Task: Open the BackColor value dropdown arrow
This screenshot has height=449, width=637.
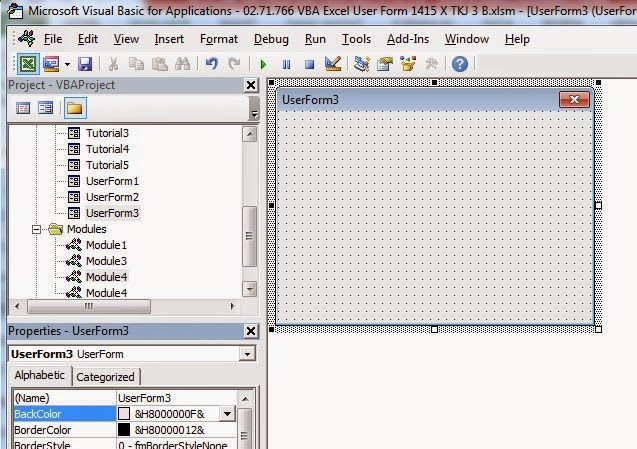Action: (227, 414)
